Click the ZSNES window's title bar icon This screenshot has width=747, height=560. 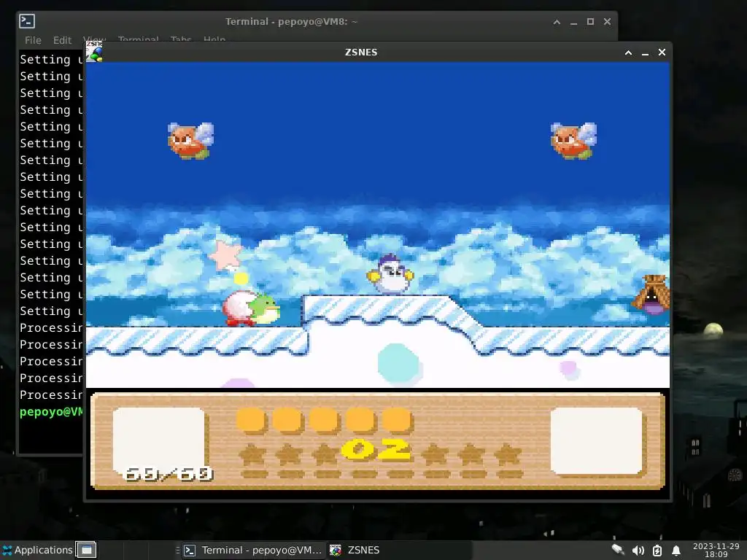[94, 52]
